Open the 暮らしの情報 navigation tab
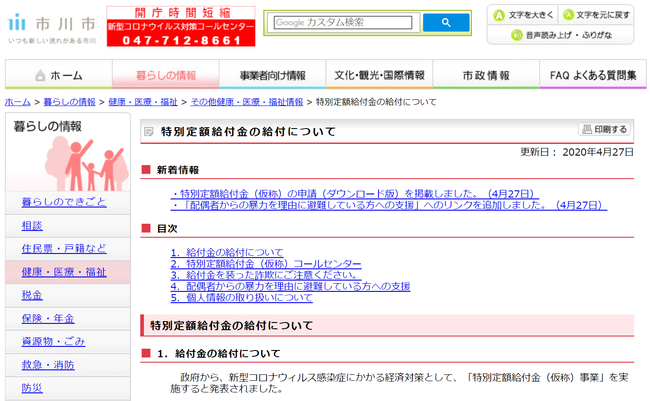The height and width of the screenshot is (401, 650). pos(167,76)
